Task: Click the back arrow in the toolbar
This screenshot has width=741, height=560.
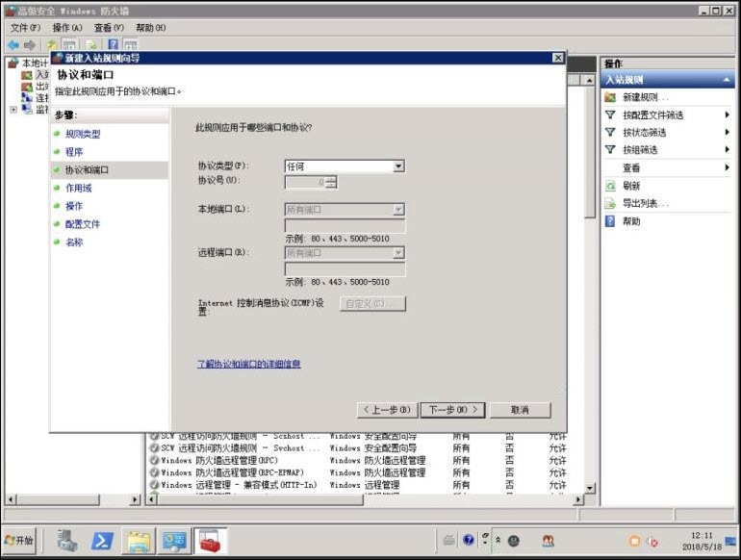Action: 13,45
